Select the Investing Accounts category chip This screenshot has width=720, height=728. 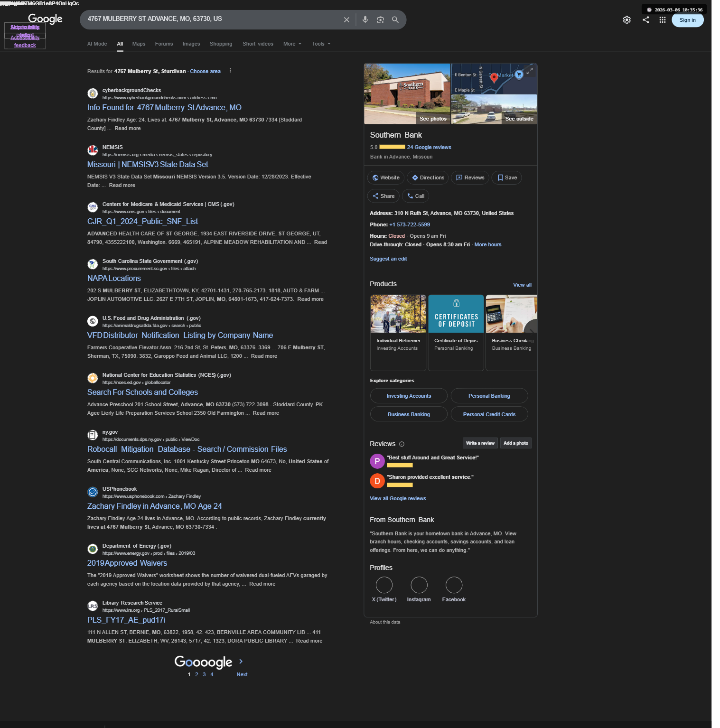coord(409,396)
